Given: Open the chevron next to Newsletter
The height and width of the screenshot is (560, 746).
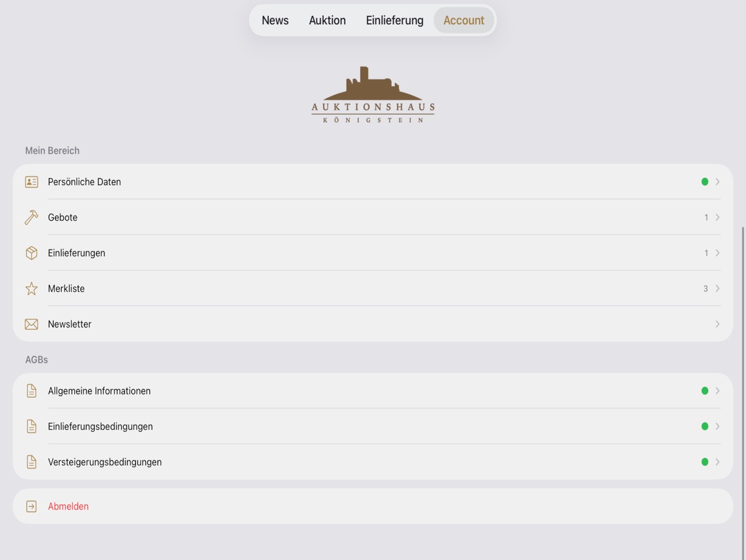Looking at the screenshot, I should [x=717, y=324].
